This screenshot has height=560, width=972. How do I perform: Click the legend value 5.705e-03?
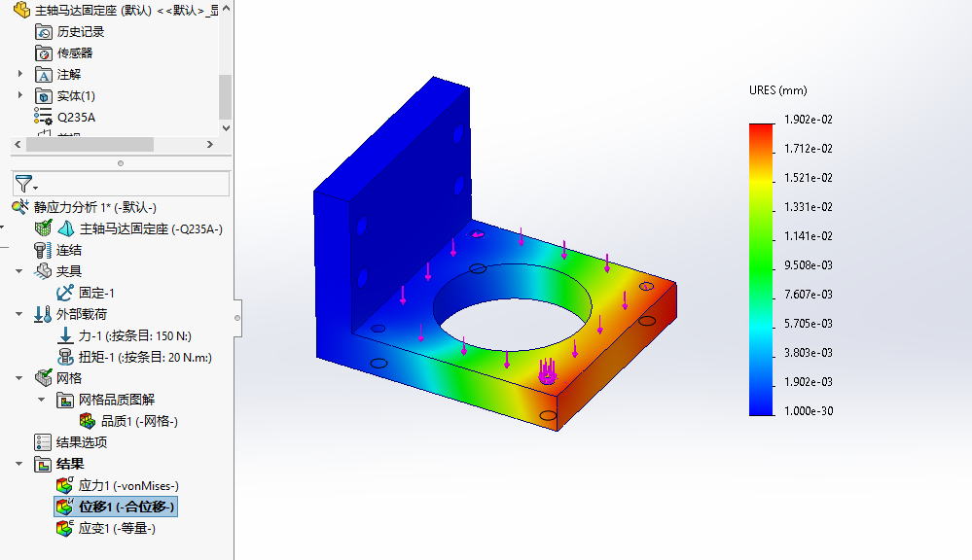click(x=809, y=324)
